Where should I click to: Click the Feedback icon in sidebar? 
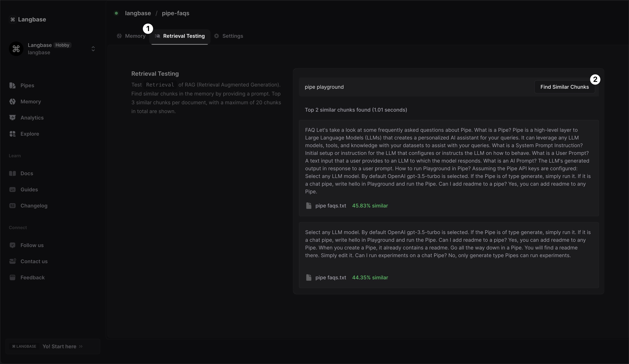point(12,277)
